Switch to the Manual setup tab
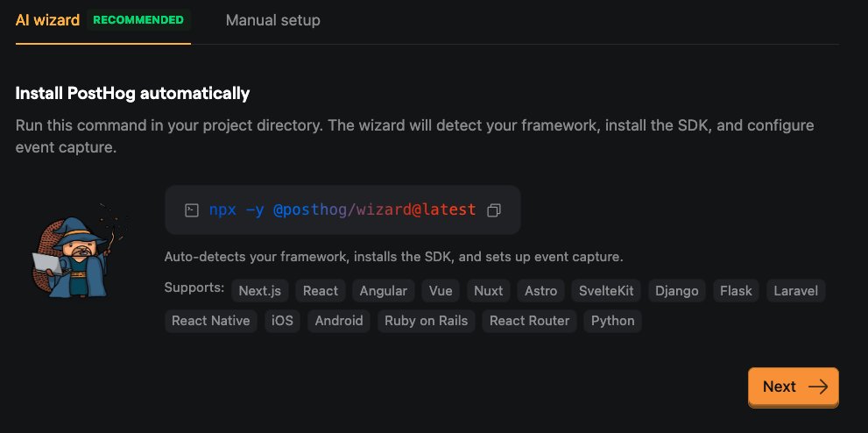Screen dimensions: 868x433 [x=273, y=20]
